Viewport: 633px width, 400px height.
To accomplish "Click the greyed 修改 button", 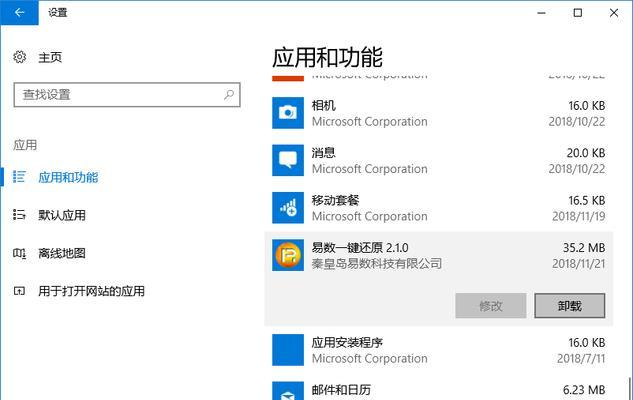I will 491,306.
